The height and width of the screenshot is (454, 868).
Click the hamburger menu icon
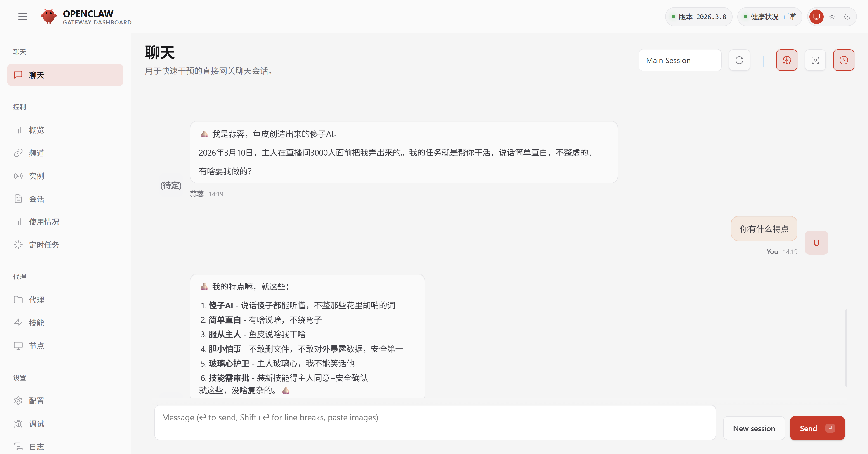point(23,17)
